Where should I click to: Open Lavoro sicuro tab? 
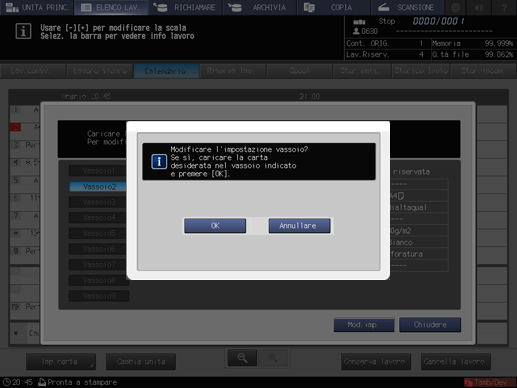[x=100, y=71]
